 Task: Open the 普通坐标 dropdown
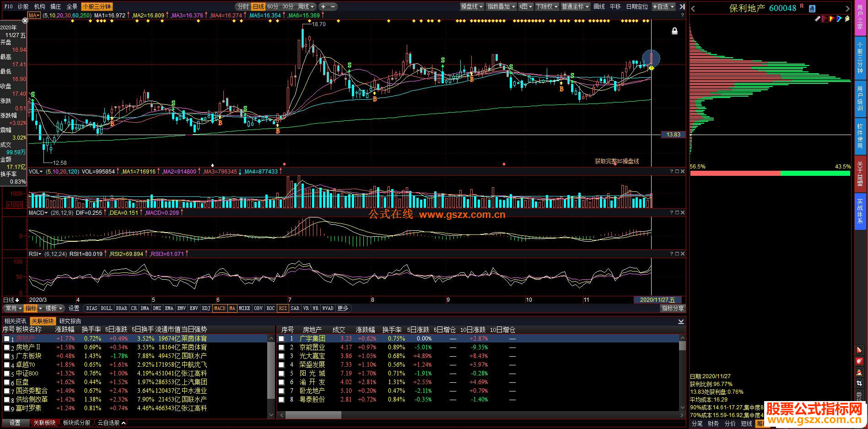click(576, 6)
